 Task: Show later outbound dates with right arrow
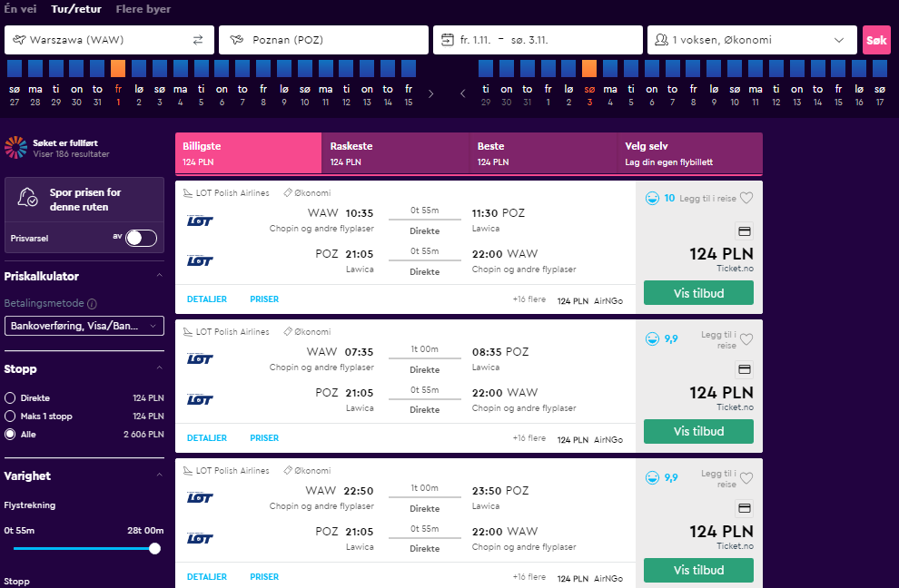[x=430, y=94]
